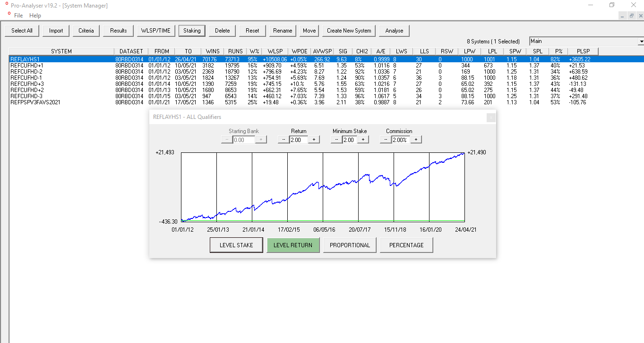Open the Help menu
The image size is (644, 343).
pyautogui.click(x=35, y=16)
